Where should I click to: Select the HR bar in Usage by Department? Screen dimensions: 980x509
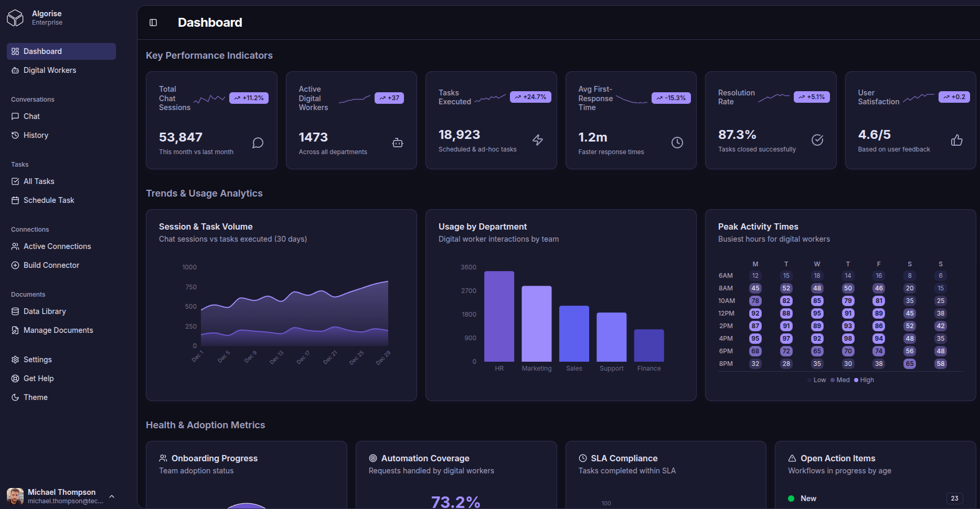tap(499, 316)
